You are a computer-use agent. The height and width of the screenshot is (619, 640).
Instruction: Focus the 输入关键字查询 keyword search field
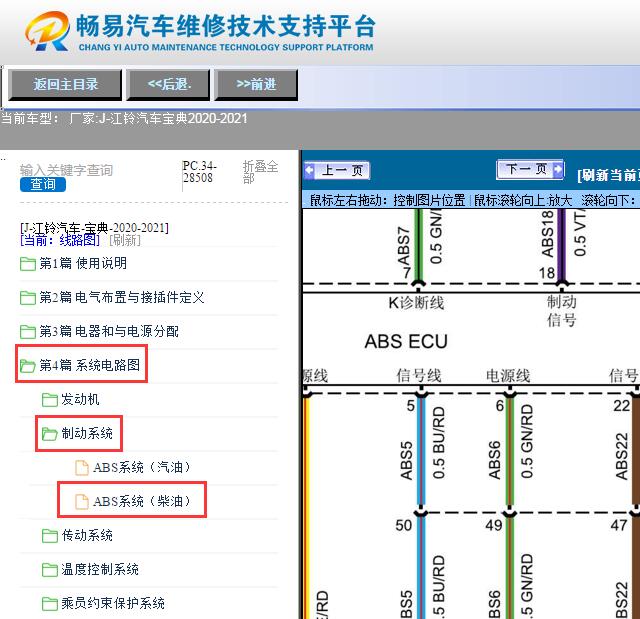(66, 170)
